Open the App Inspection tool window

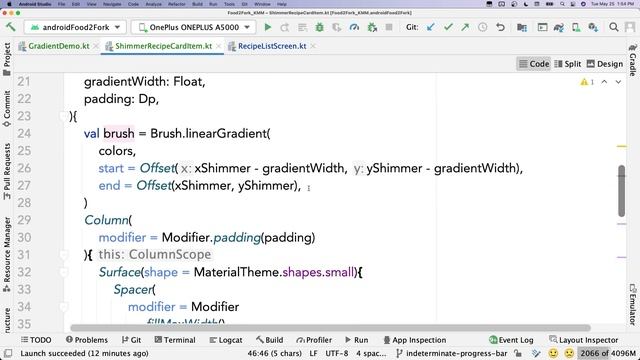click(415, 340)
